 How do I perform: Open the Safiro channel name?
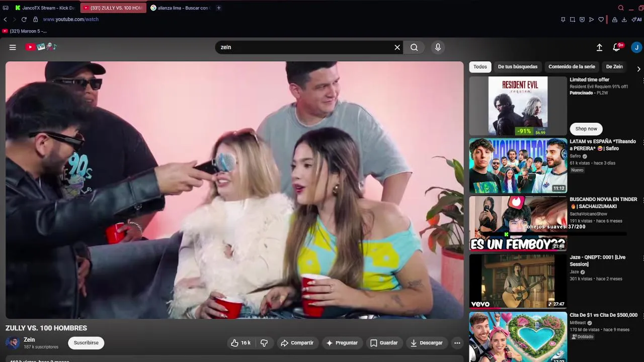(575, 156)
